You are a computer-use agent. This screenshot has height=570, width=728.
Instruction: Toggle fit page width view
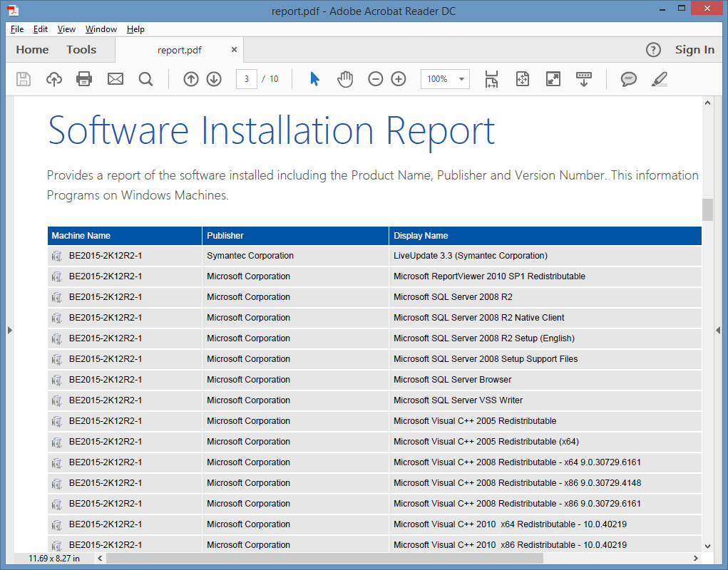point(491,79)
